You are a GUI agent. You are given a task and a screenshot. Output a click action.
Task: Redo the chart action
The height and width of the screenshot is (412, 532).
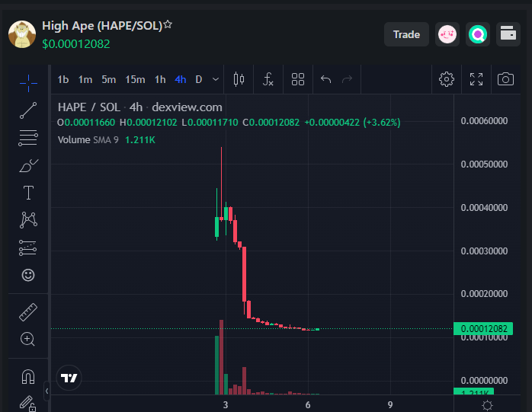point(347,79)
